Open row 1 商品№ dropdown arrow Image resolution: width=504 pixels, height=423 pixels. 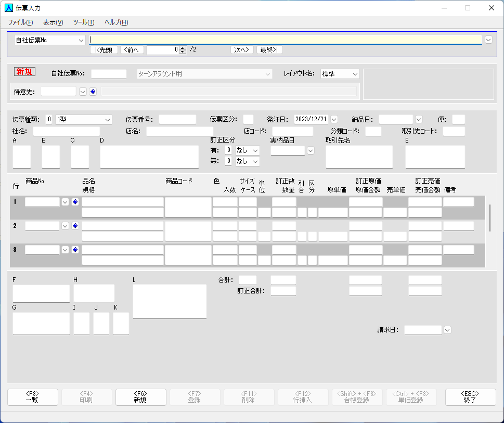coord(65,202)
